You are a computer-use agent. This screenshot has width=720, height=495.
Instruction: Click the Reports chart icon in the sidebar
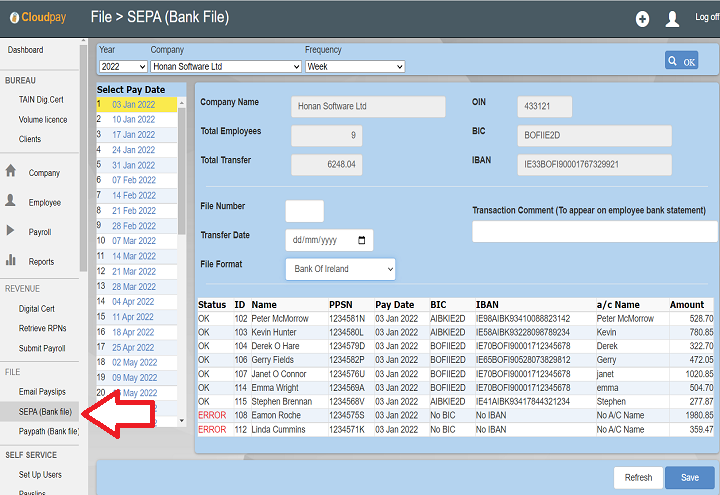(x=11, y=261)
